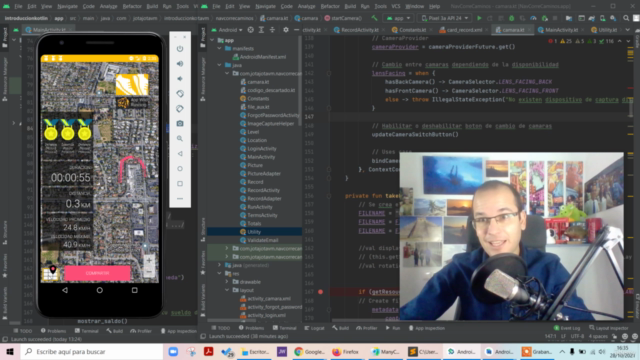Open App Inspection in right IDE bottom bar
640x360 pixels.
(427, 328)
